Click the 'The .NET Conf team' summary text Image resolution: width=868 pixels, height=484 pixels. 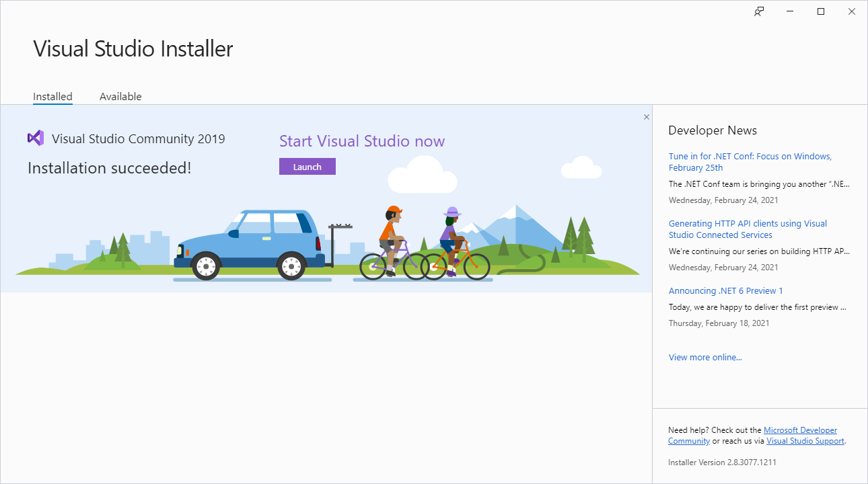[760, 184]
